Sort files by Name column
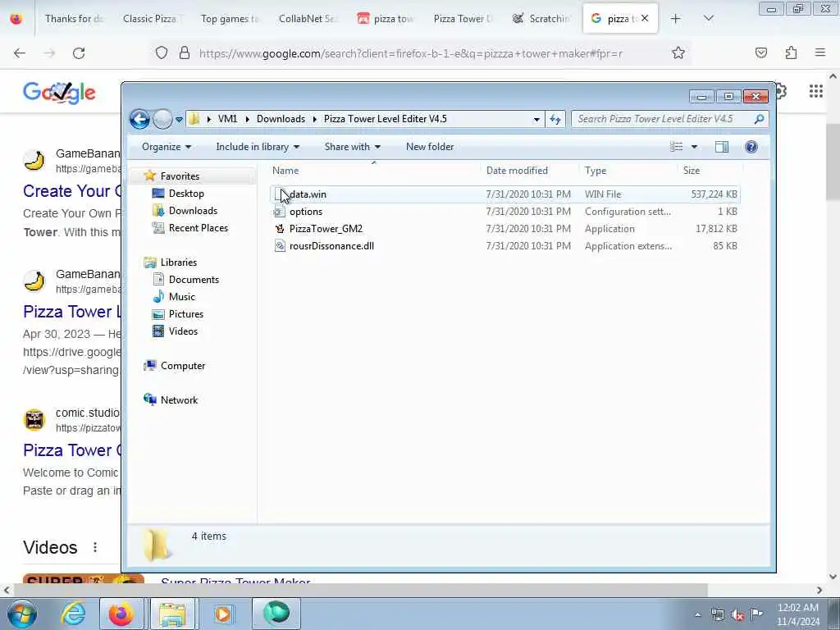The image size is (840, 630). pyautogui.click(x=285, y=171)
